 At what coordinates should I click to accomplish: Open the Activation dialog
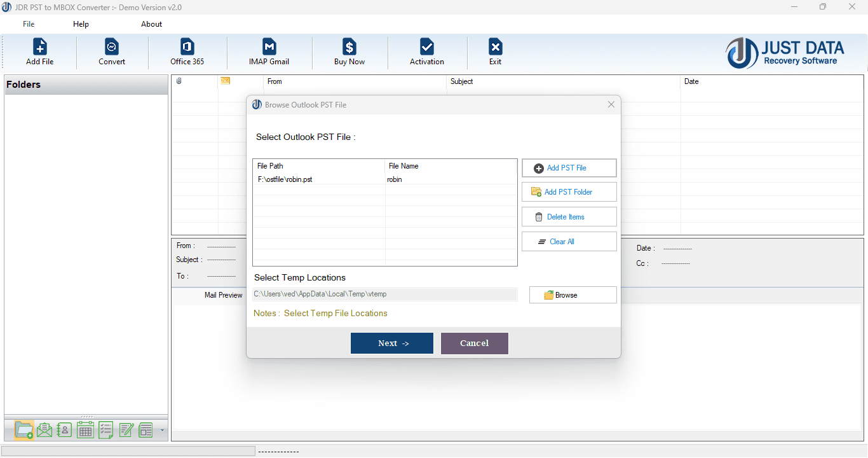click(426, 51)
